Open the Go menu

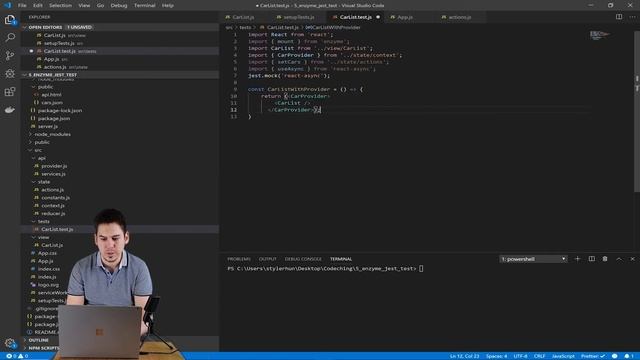(100, 5)
